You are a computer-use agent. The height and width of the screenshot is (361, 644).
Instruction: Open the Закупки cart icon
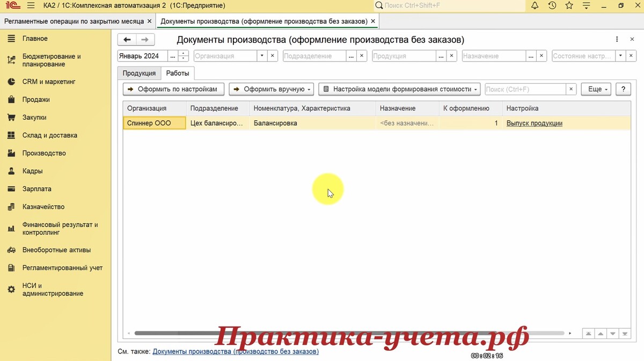pyautogui.click(x=11, y=117)
